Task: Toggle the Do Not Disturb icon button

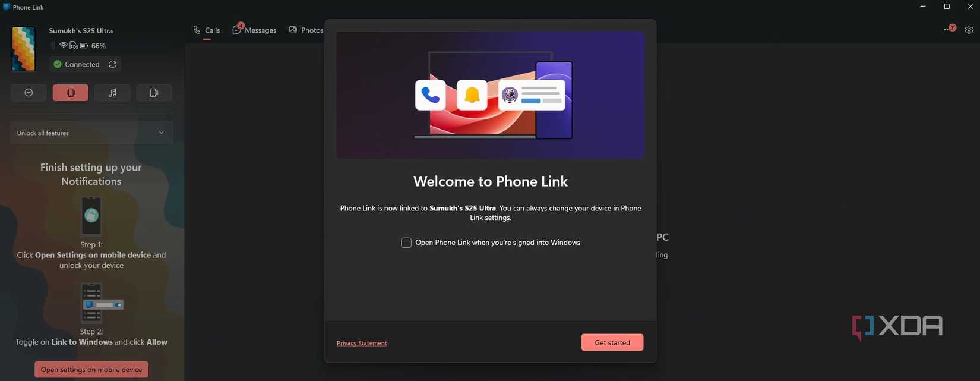Action: pyautogui.click(x=29, y=93)
